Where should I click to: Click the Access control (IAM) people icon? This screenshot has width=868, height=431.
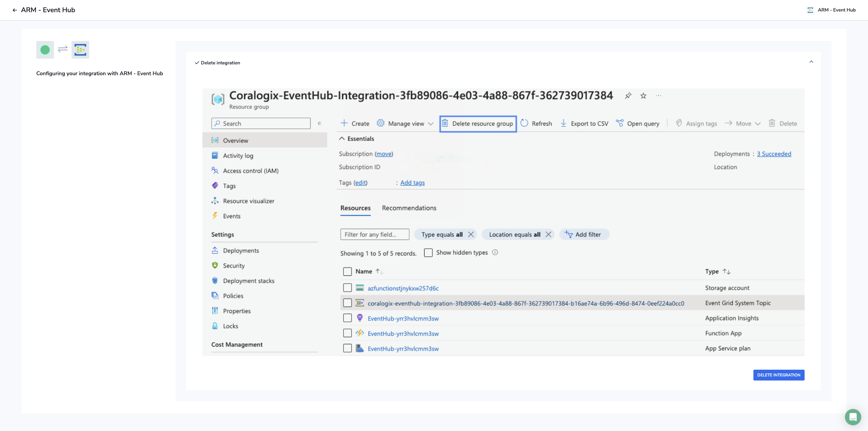pos(215,170)
